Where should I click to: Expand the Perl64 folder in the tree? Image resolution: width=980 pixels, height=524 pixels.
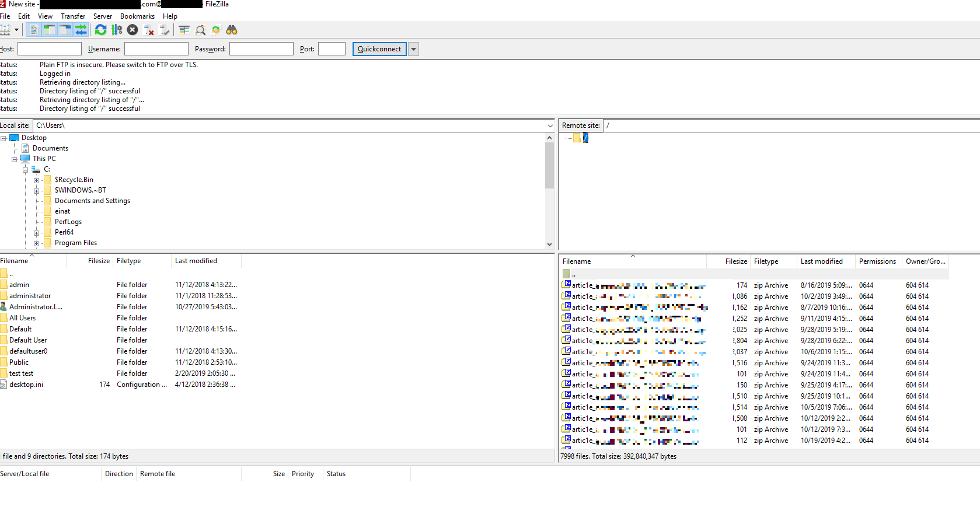point(37,233)
